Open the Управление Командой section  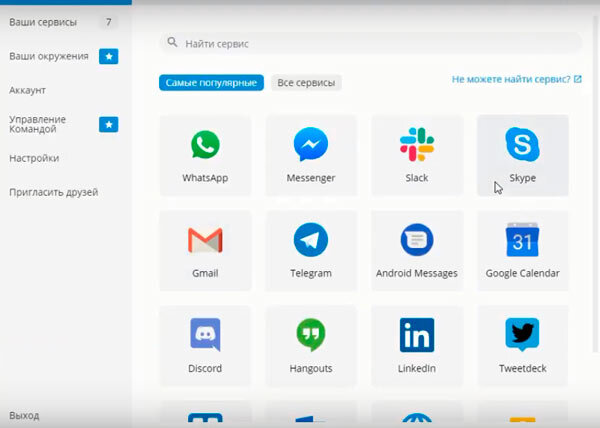point(38,124)
